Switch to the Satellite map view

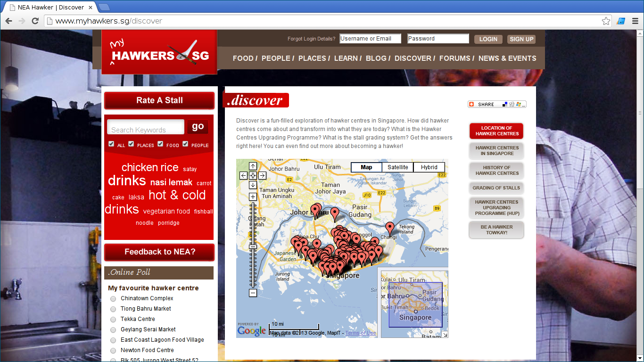point(397,167)
